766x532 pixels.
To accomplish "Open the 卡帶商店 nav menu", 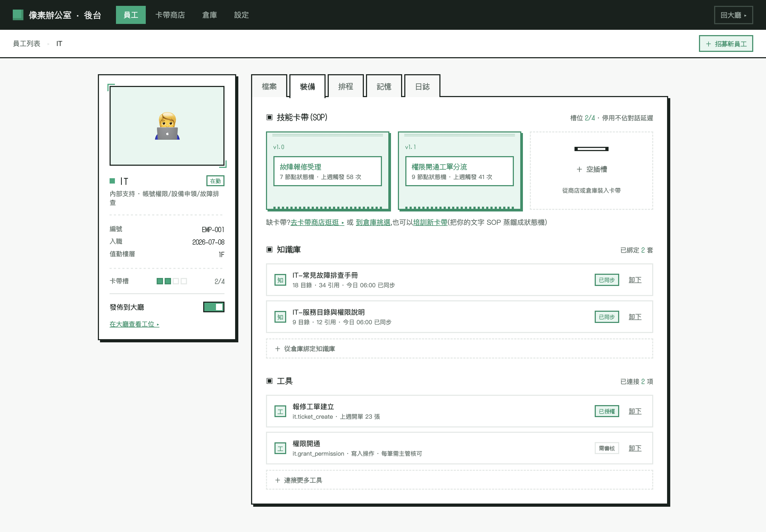I will click(x=170, y=15).
